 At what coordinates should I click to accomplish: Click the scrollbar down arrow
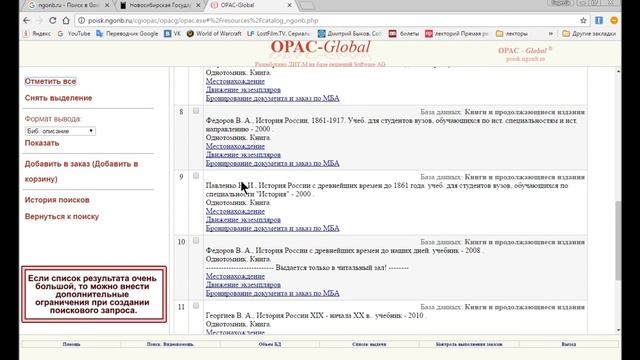[618, 330]
